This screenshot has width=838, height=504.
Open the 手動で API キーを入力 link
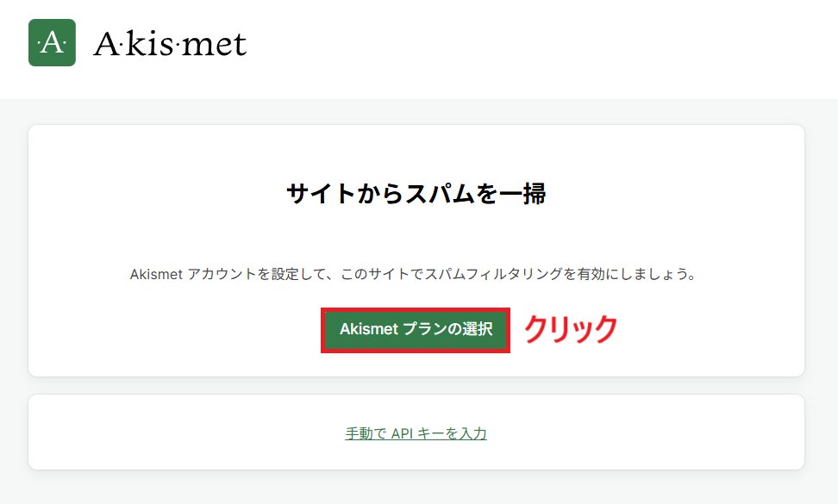coord(416,433)
